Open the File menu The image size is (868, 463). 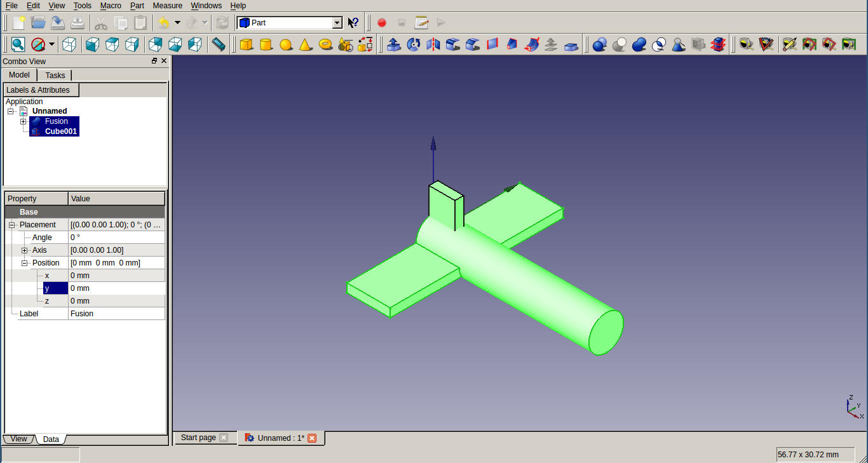[11, 6]
